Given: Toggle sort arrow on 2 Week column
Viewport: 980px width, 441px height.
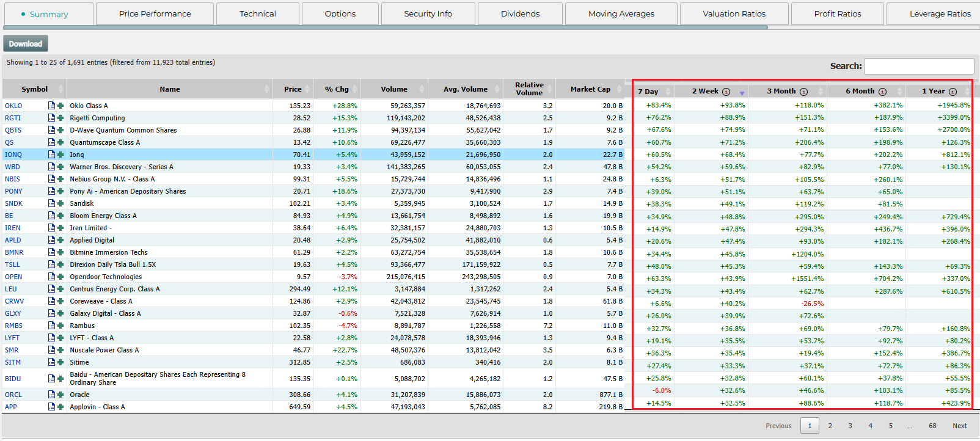Looking at the screenshot, I should [x=742, y=93].
